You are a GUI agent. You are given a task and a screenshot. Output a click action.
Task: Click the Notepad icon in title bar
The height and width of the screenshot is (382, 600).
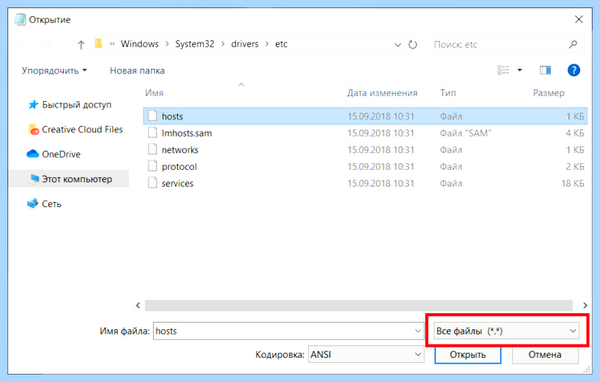coord(20,20)
